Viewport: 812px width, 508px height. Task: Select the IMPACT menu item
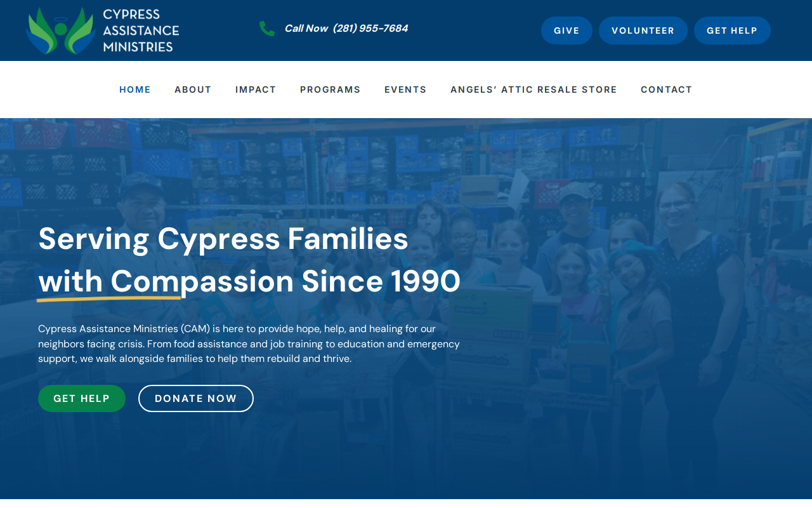(256, 90)
